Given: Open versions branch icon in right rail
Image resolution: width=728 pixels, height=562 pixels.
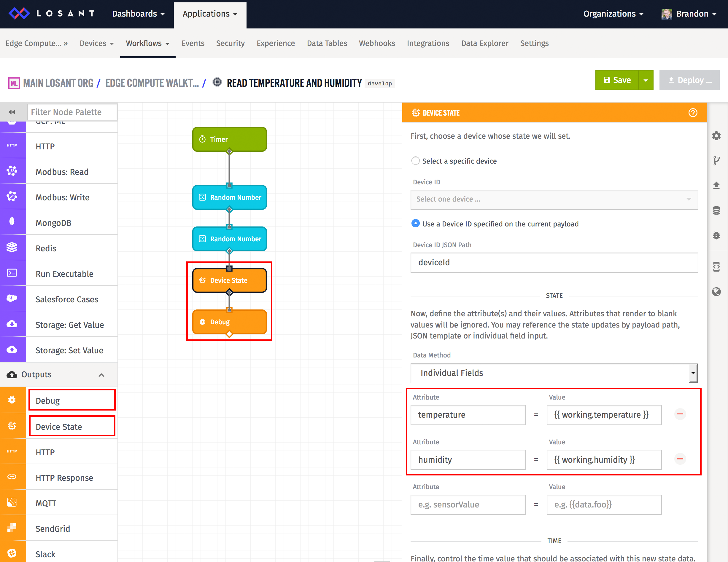Looking at the screenshot, I should (x=716, y=161).
